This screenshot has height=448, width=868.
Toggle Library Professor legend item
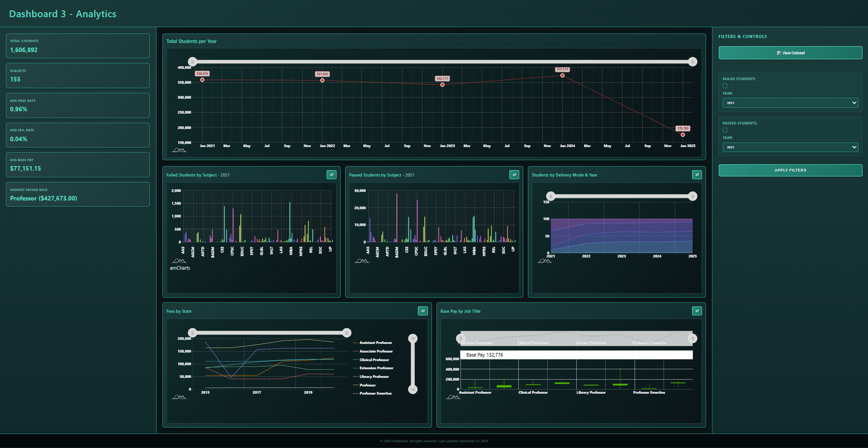pos(371,377)
